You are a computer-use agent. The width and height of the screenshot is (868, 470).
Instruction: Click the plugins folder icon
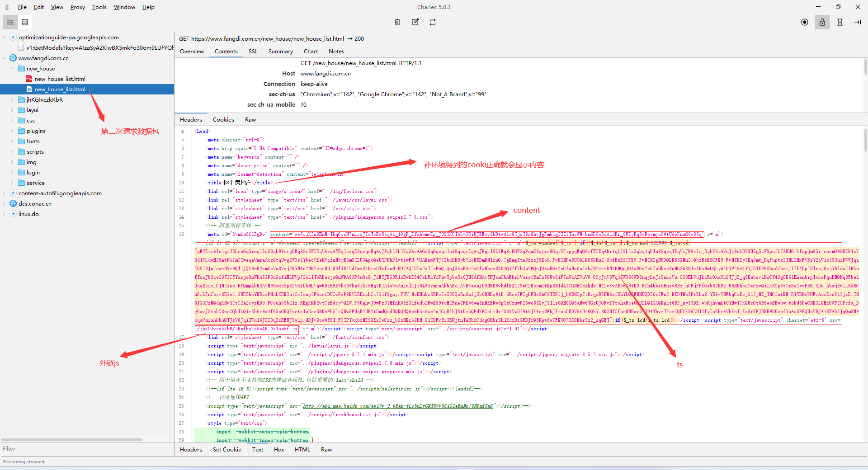point(21,131)
